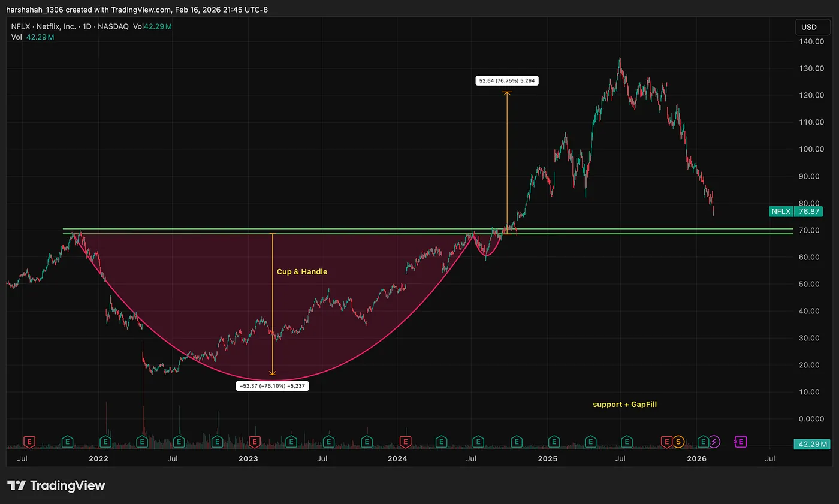The height and width of the screenshot is (504, 839).
Task: Click the TradingView logo at bottom left
Action: [56, 485]
